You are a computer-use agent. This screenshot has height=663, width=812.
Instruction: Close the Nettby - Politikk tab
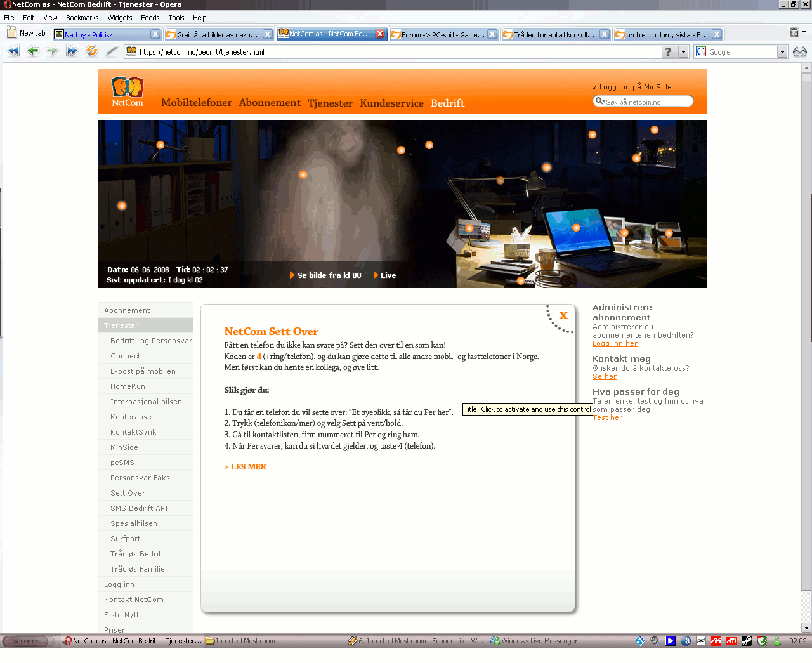pos(155,34)
